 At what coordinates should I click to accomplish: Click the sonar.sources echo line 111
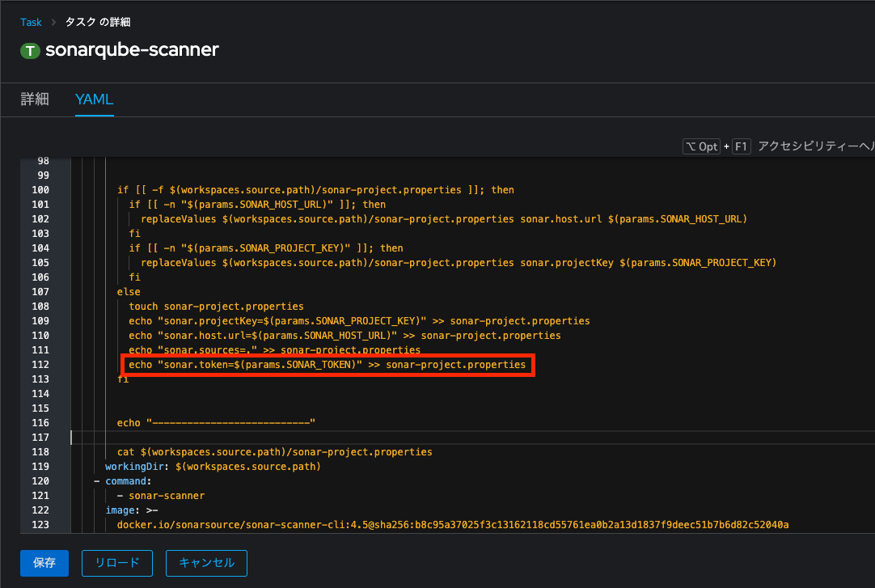tap(275, 349)
